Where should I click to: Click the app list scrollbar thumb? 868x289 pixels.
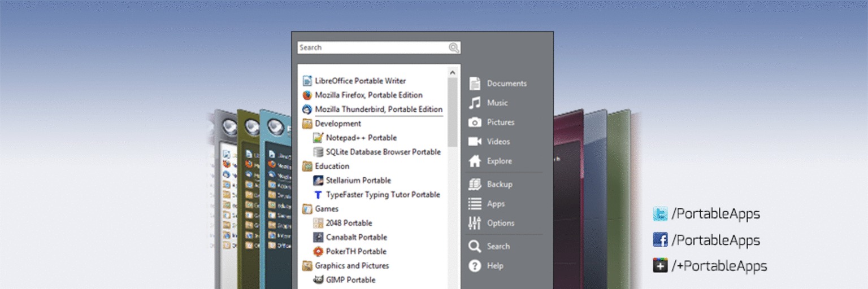(x=453, y=112)
